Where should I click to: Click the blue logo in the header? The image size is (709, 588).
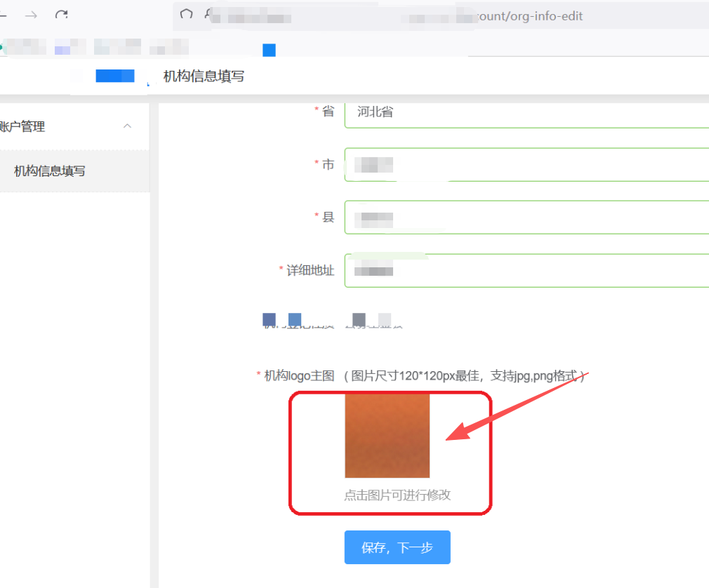click(115, 76)
